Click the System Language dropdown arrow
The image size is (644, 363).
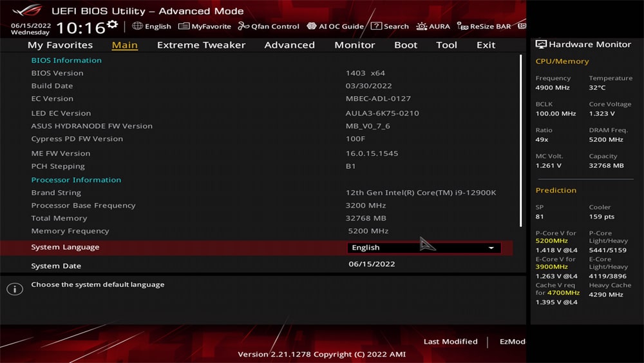point(491,248)
